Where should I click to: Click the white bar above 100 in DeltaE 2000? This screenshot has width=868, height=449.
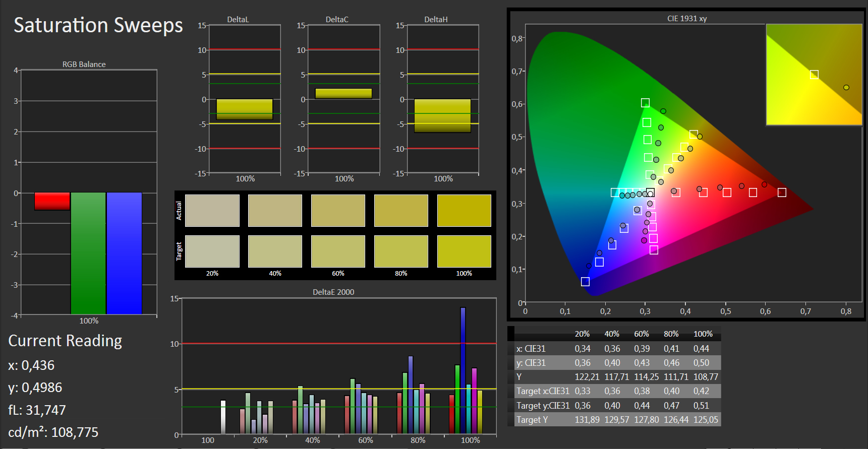click(x=223, y=417)
